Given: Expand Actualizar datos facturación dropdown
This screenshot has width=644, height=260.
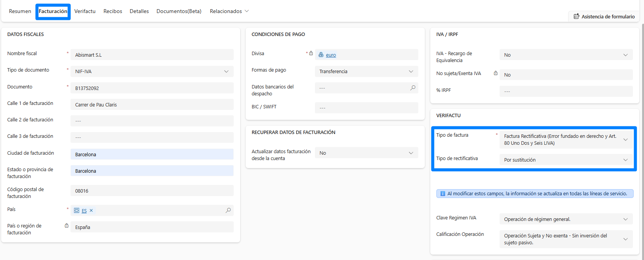Looking at the screenshot, I should (x=411, y=153).
